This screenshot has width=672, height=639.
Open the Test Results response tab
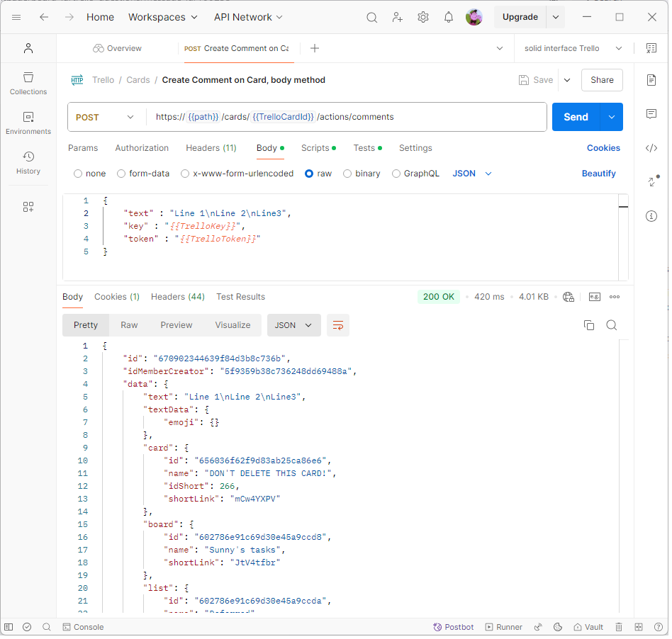(x=240, y=297)
